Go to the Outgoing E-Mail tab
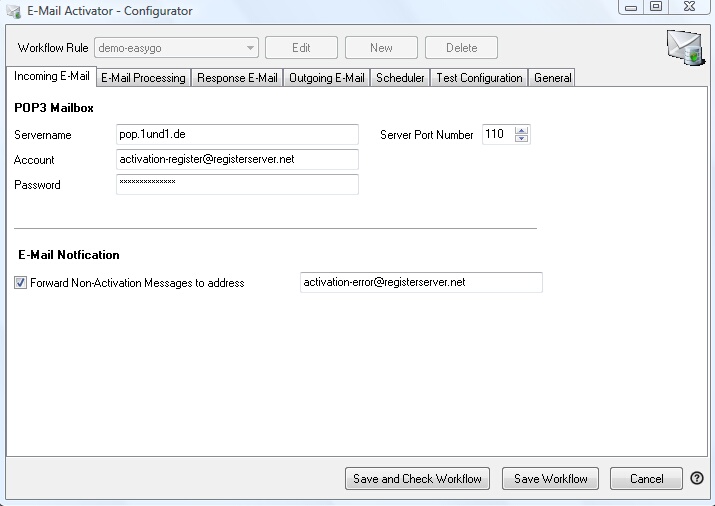Viewport: 715px width, 506px height. tap(327, 78)
